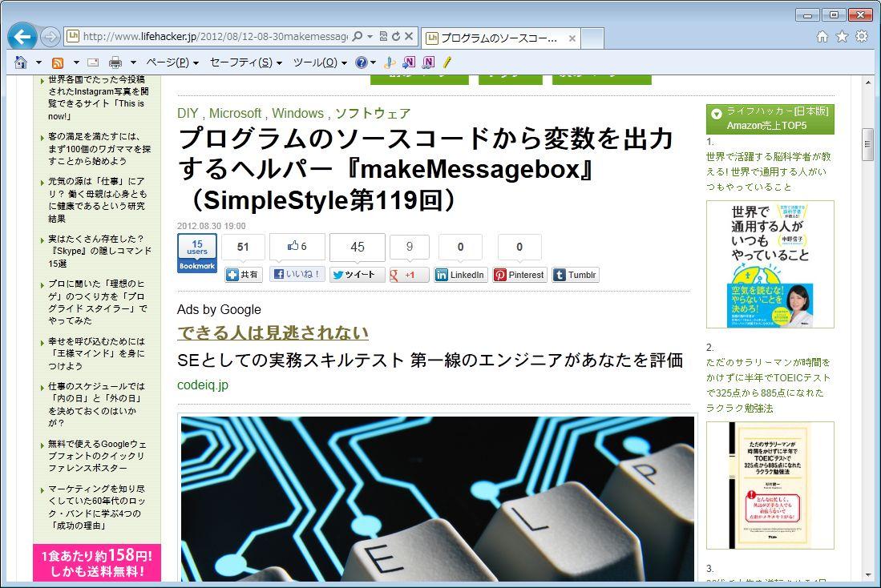Click the RSS feeds icon
The image size is (881, 588).
click(x=58, y=62)
